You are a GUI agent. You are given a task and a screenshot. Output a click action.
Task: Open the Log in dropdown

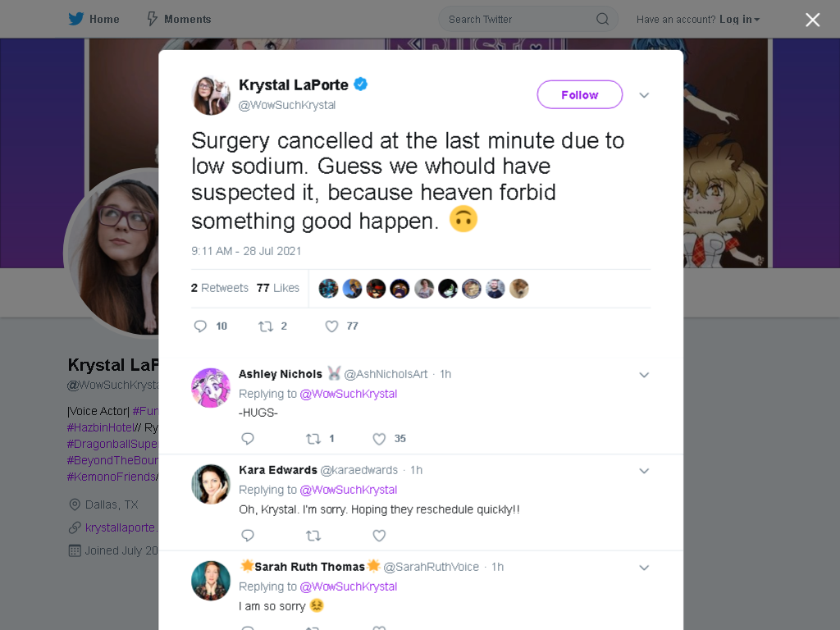[739, 20]
